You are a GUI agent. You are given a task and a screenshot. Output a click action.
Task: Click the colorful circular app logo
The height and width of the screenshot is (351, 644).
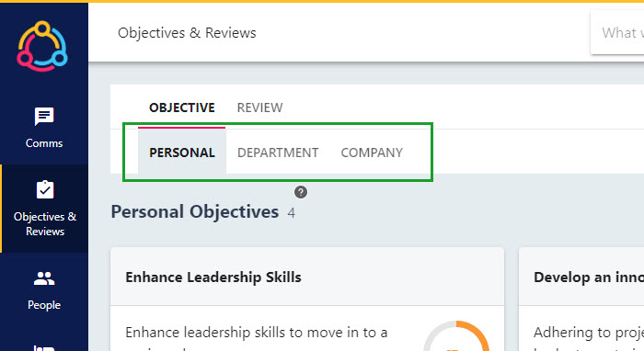click(x=42, y=46)
